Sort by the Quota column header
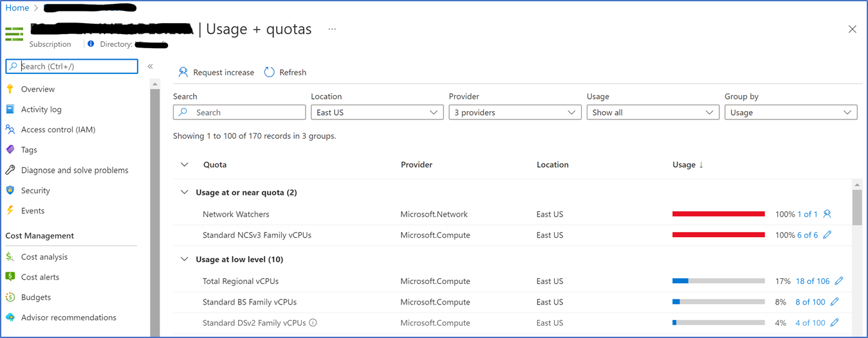Image resolution: width=868 pixels, height=338 pixels. click(x=215, y=165)
